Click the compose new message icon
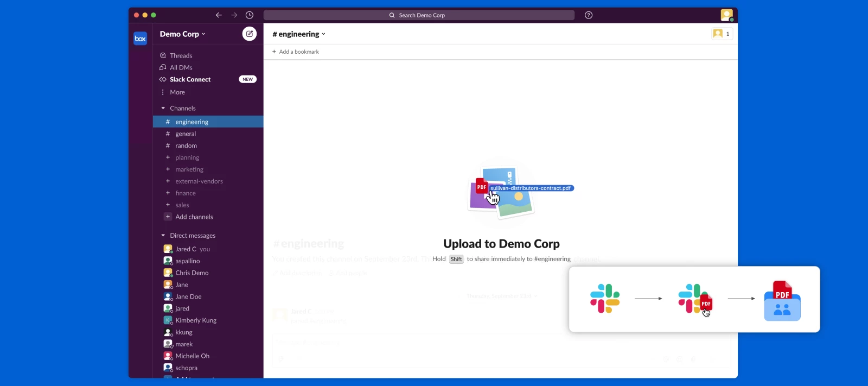Screen dimensions: 868x386 coord(249,34)
